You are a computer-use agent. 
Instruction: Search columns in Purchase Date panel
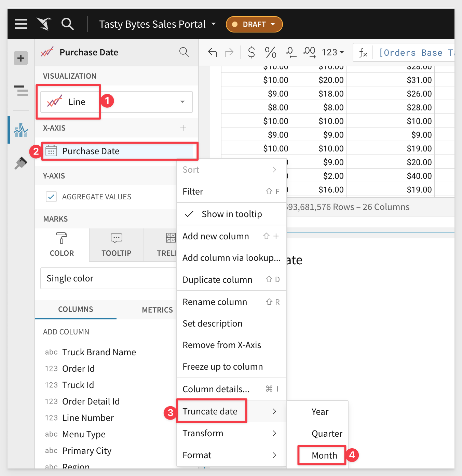click(184, 52)
